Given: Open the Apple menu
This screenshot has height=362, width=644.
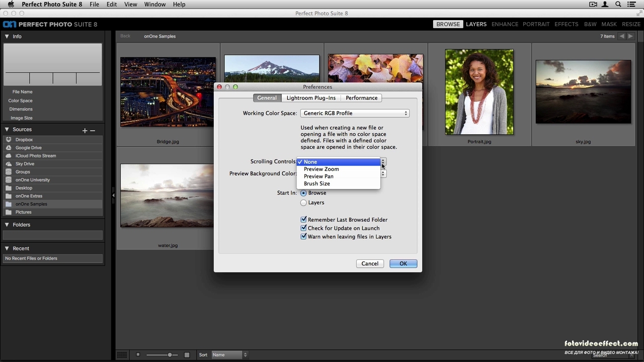Looking at the screenshot, I should click(11, 5).
